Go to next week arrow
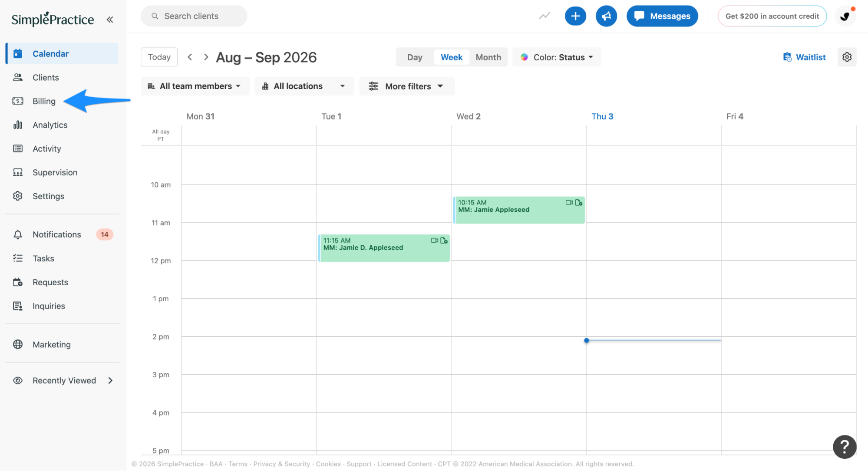868x471 pixels. point(206,57)
